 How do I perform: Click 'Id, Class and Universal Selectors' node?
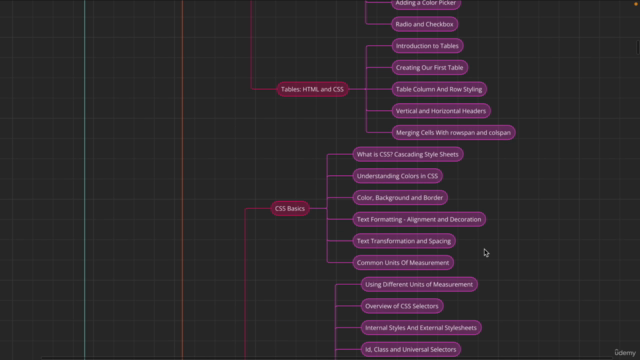click(411, 349)
